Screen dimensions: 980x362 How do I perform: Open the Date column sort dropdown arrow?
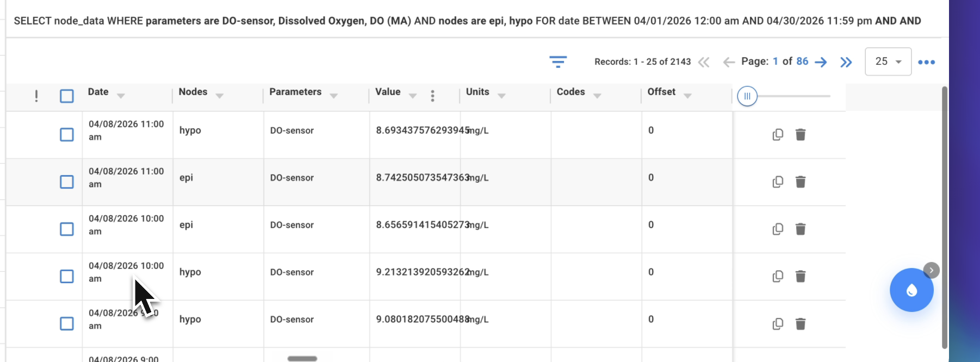click(121, 96)
